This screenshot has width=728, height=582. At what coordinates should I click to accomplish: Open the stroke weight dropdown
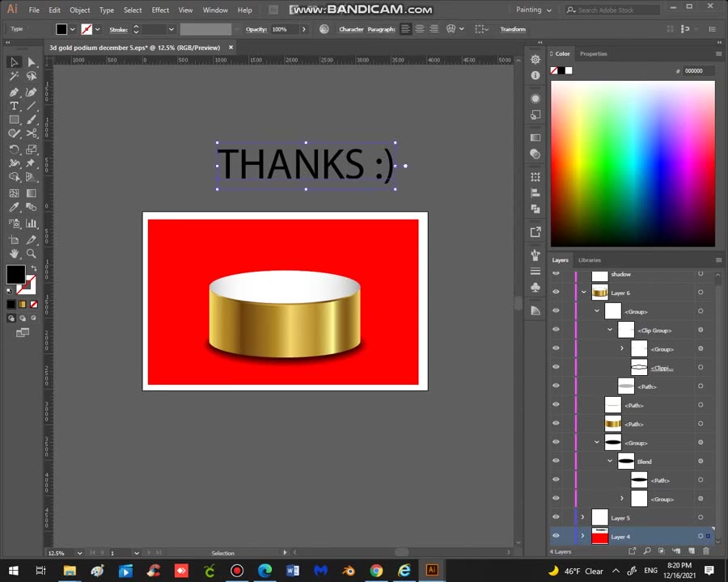[171, 29]
